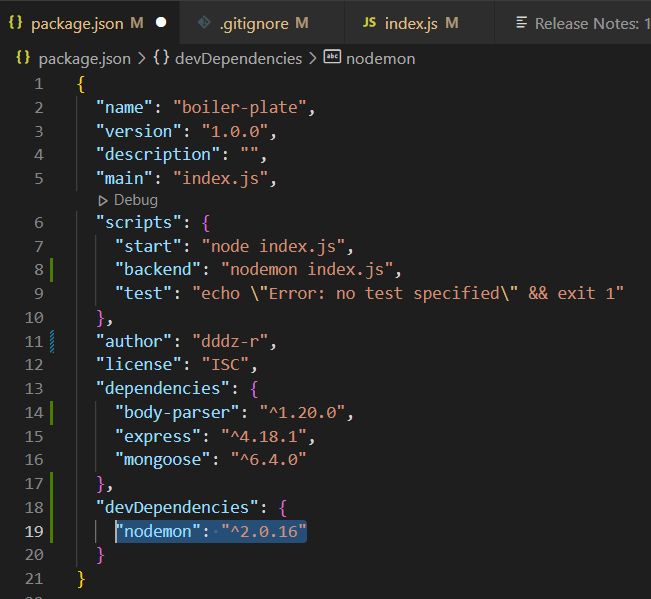The image size is (651, 599).
Task: Click breadcrumb chevron after devDependencies
Action: point(313,59)
